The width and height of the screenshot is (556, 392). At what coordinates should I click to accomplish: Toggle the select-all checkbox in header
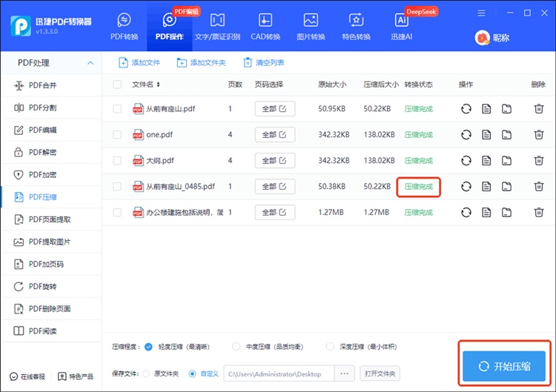pyautogui.click(x=117, y=84)
